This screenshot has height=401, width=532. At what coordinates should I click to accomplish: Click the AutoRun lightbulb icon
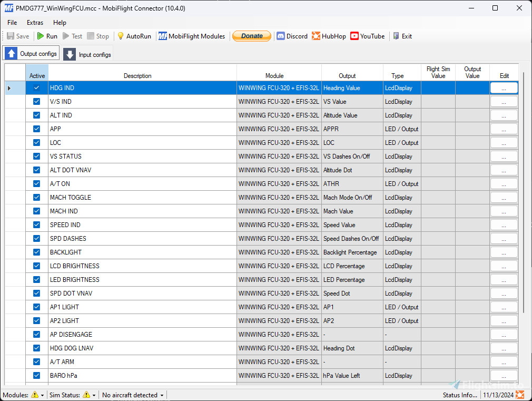pyautogui.click(x=121, y=36)
